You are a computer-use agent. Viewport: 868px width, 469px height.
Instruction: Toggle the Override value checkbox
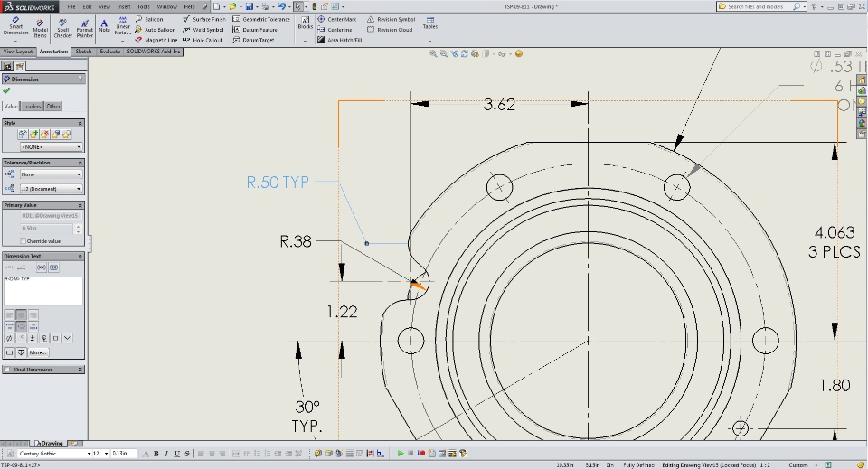tap(24, 241)
